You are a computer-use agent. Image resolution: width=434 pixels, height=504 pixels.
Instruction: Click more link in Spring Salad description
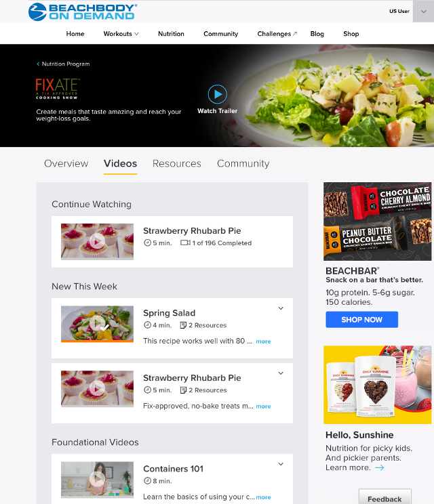263,341
